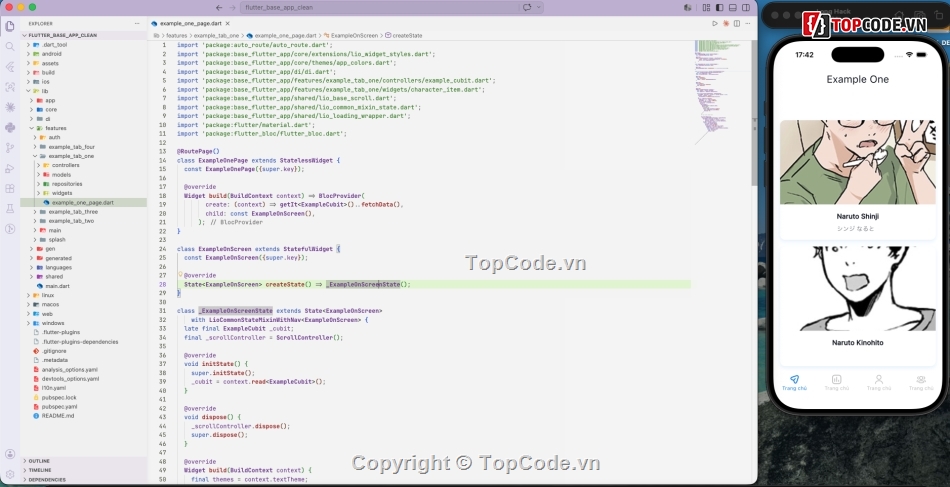The height and width of the screenshot is (487, 950).
Task: Expand the android folder
Action: pos(84,54)
